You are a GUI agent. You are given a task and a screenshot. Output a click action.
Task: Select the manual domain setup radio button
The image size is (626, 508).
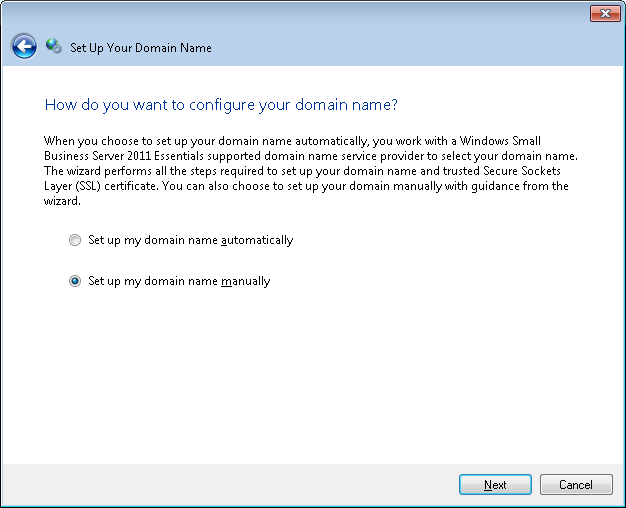[x=75, y=281]
